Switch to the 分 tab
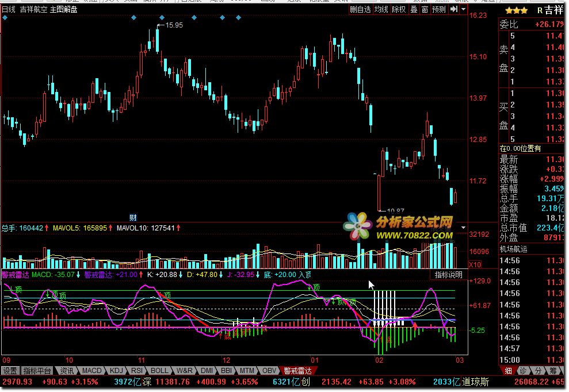Image resolution: width=569 pixels, height=392 pixels. [538, 371]
